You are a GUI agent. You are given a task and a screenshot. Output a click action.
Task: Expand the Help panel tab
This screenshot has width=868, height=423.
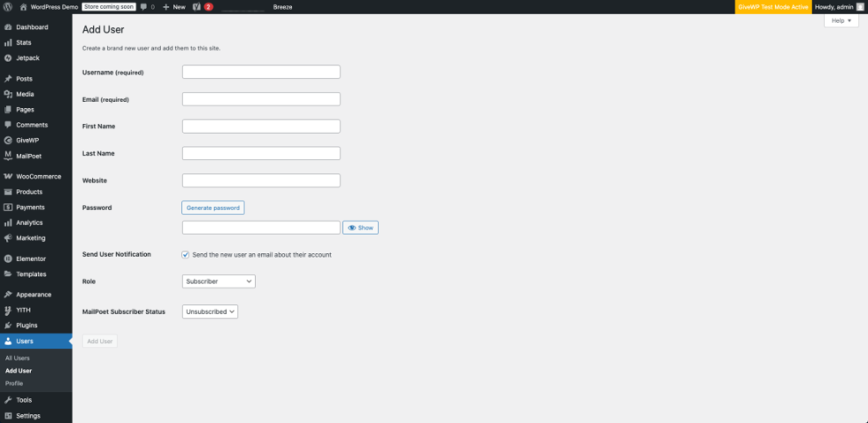click(x=842, y=20)
